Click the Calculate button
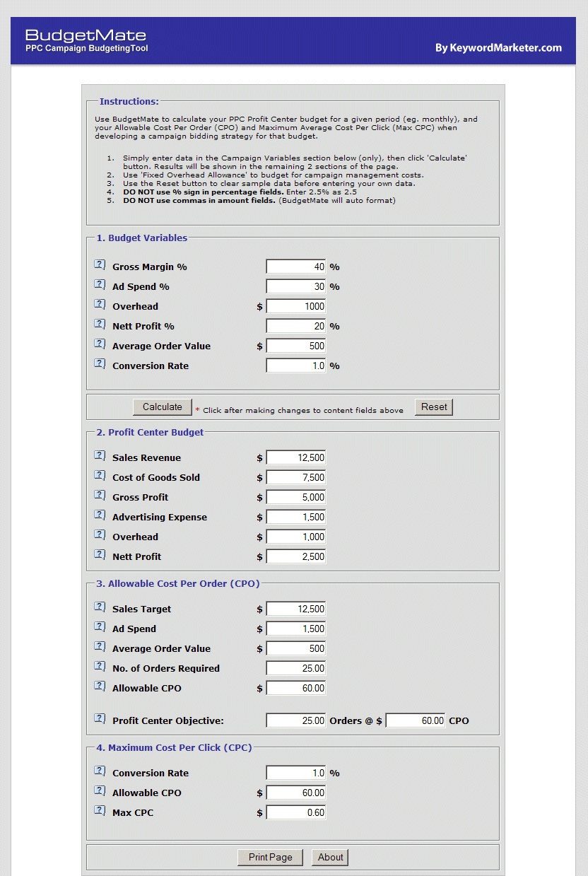Screen dimensions: 588x876 pos(163,407)
